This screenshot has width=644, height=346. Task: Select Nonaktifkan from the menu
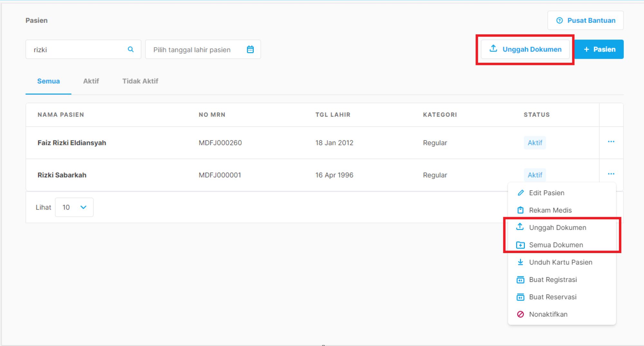(562, 314)
